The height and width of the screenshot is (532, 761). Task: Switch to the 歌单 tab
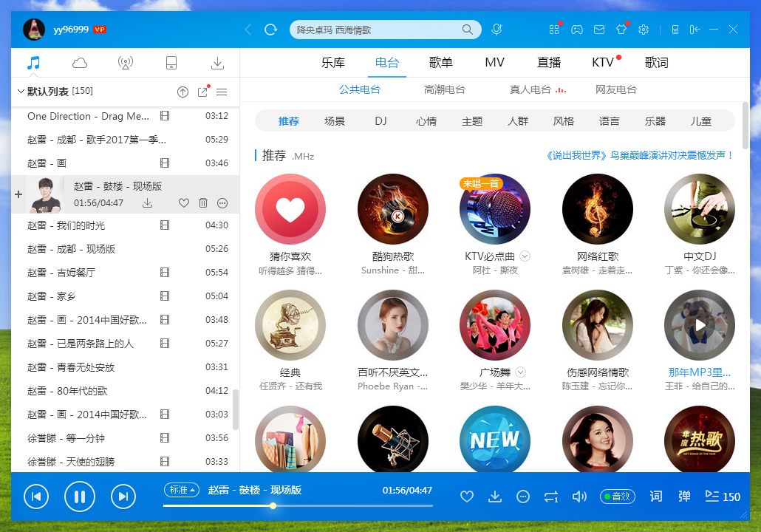(x=441, y=63)
